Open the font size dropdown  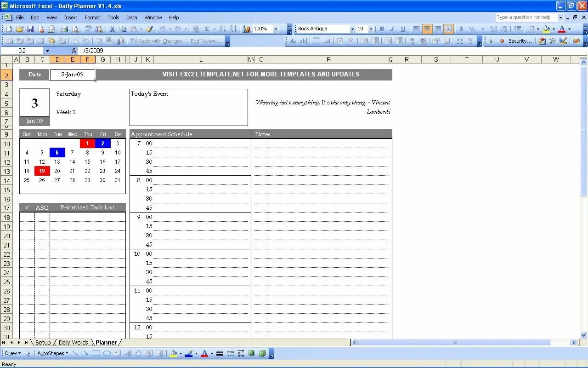[371, 29]
